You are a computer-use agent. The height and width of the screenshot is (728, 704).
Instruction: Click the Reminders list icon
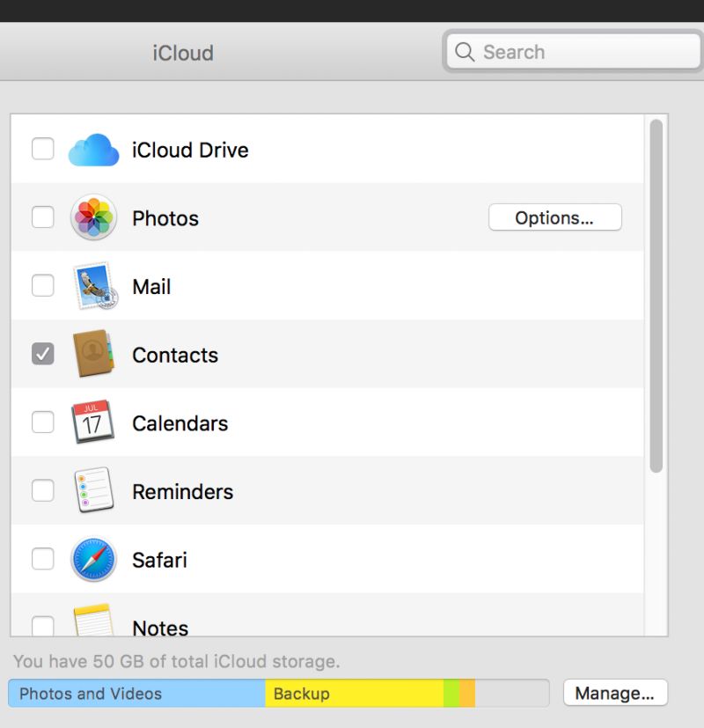94,489
